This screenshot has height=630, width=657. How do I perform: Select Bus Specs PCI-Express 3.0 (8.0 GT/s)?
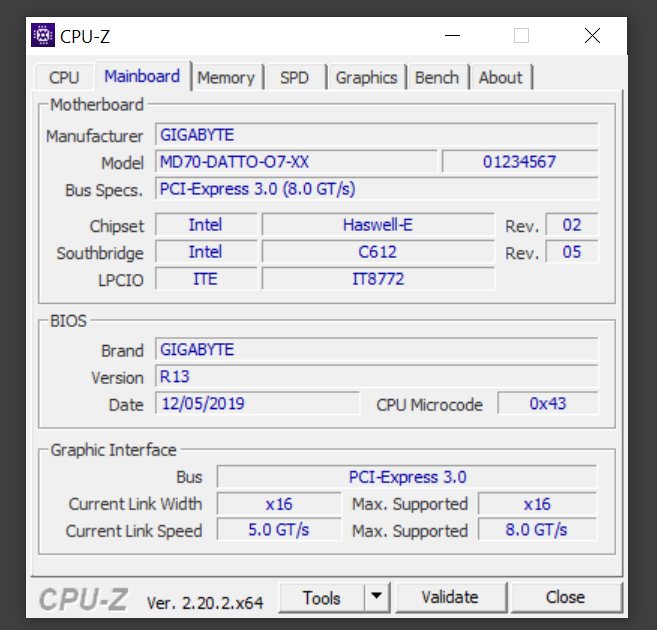coord(377,189)
